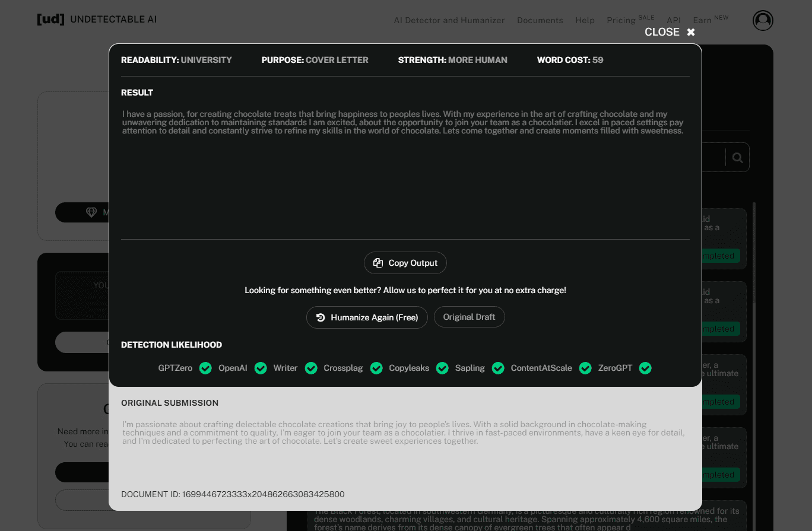Click the Black Forest document text

(527, 519)
